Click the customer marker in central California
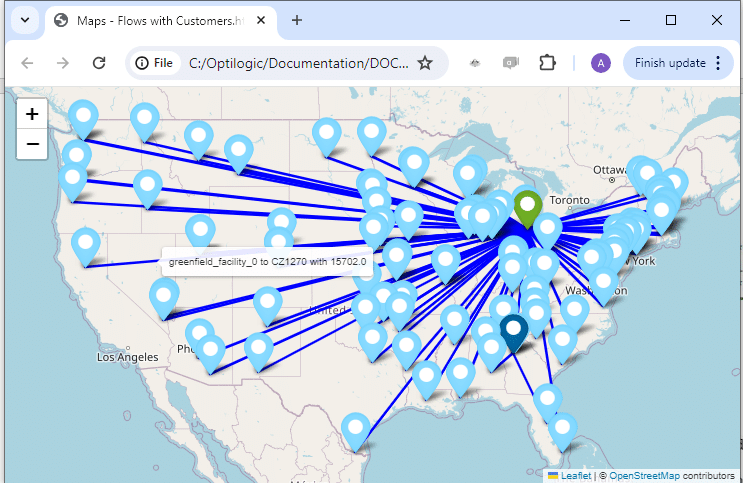Viewport: 743px width, 483px height. [x=85, y=246]
